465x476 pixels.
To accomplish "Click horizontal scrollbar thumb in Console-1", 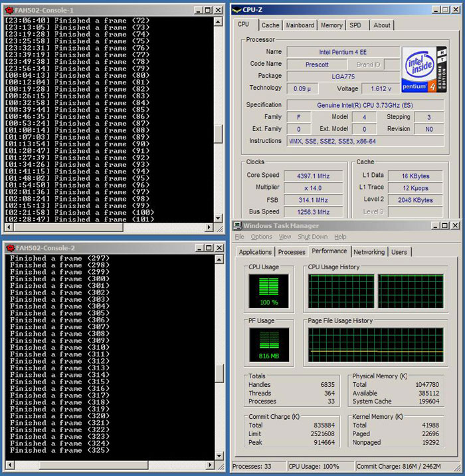I will pyautogui.click(x=68, y=227).
